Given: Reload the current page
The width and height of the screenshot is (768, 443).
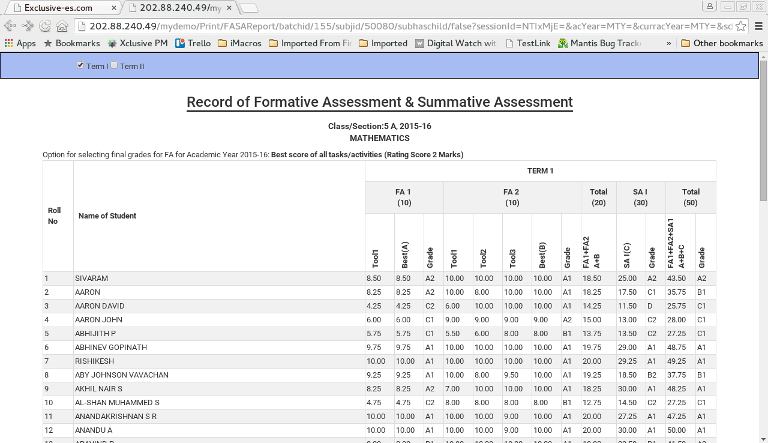Looking at the screenshot, I should pyautogui.click(x=45, y=25).
